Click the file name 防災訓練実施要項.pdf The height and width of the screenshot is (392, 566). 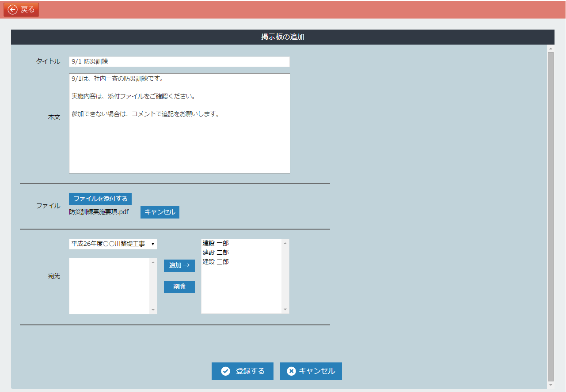tap(99, 212)
